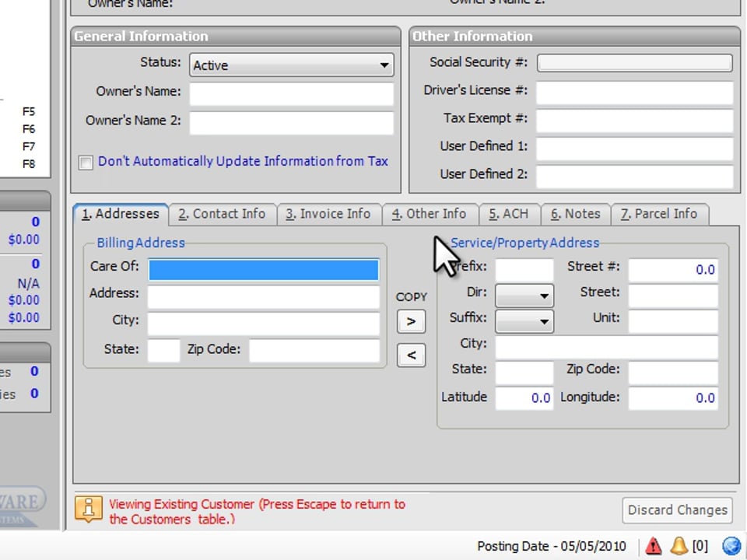Copy billing address to service address with > button
The height and width of the screenshot is (560, 747).
(x=411, y=321)
